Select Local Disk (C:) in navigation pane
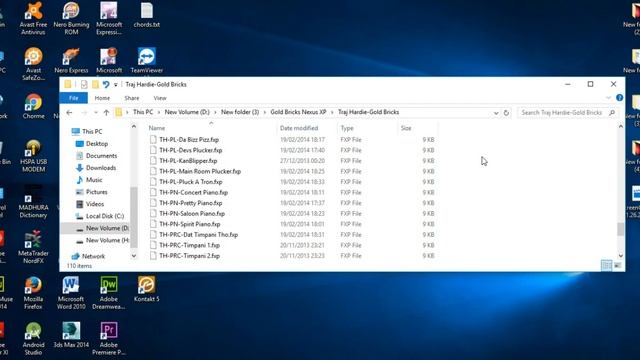640x360 pixels. 104,216
